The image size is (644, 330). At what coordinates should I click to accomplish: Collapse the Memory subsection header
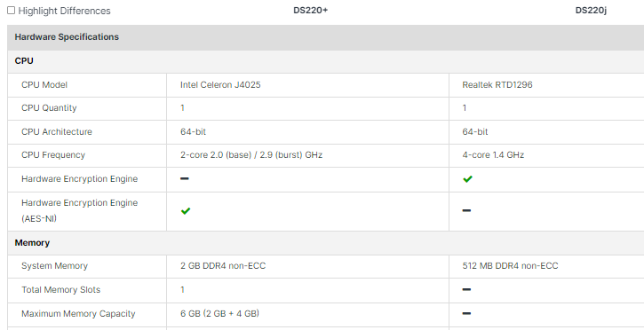click(326, 243)
